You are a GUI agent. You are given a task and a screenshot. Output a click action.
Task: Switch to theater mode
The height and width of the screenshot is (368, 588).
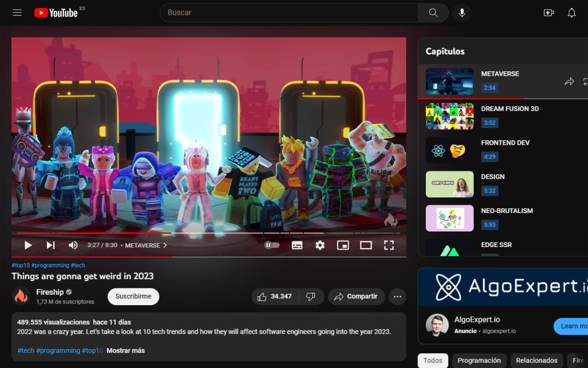click(x=366, y=245)
